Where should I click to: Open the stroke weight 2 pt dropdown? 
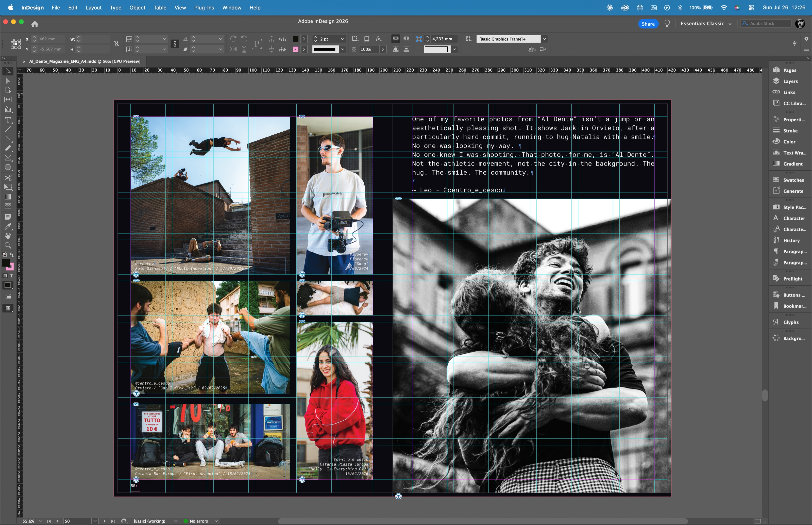[x=343, y=39]
